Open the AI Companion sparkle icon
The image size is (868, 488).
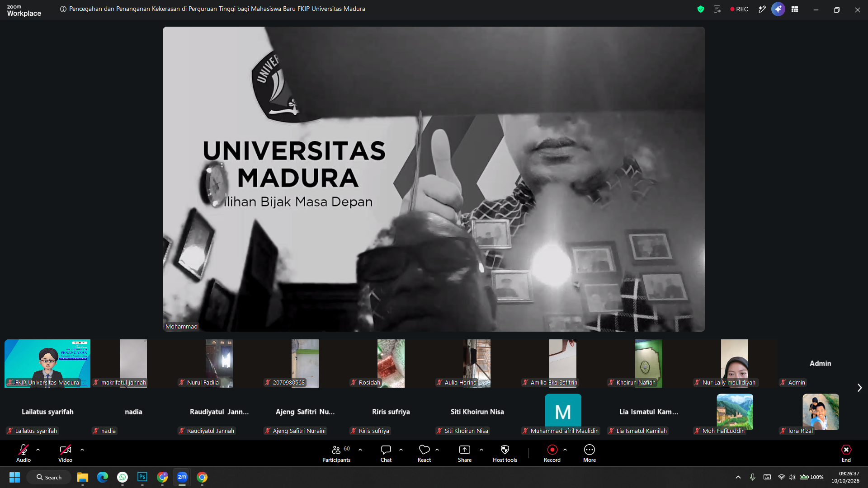[778, 9]
